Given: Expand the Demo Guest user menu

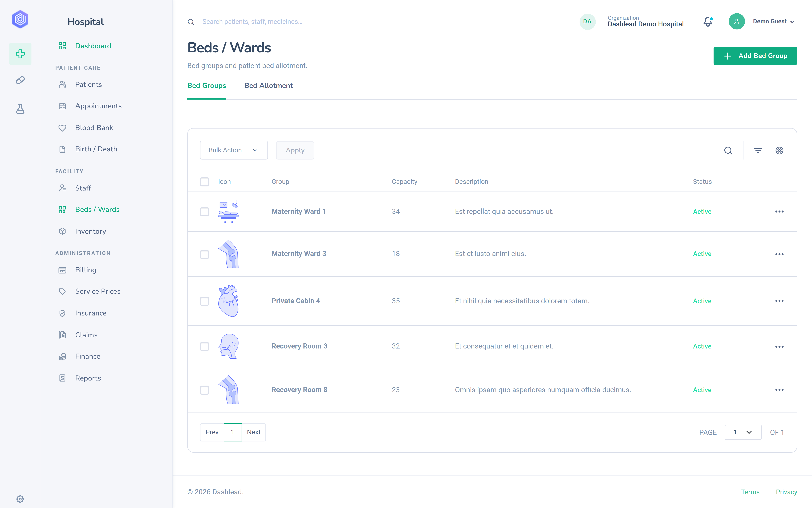Looking at the screenshot, I should (773, 22).
